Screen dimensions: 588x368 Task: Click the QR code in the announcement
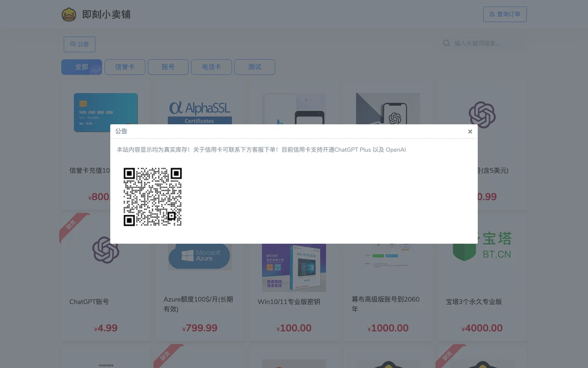pos(153,197)
